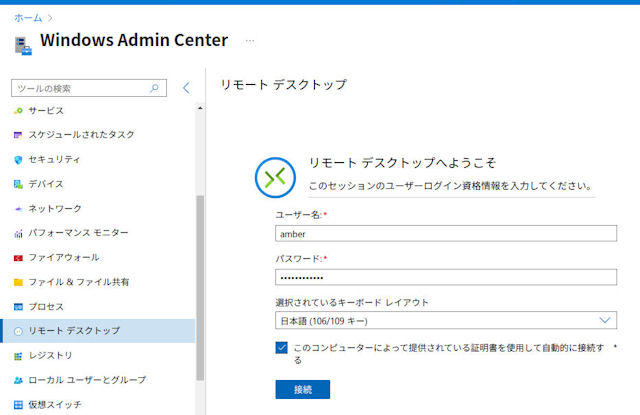Click the パスワード input field
Image resolution: width=640 pixels, height=415 pixels.
446,277
